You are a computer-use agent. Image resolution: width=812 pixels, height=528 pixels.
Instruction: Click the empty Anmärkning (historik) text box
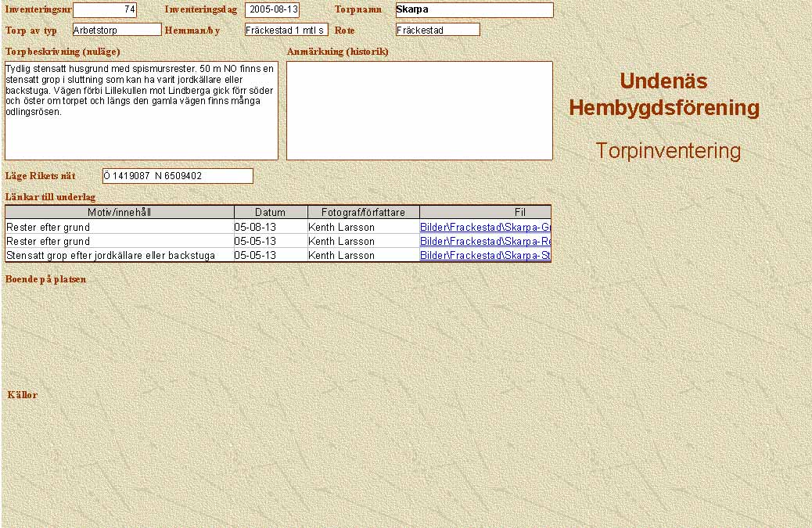coord(419,110)
